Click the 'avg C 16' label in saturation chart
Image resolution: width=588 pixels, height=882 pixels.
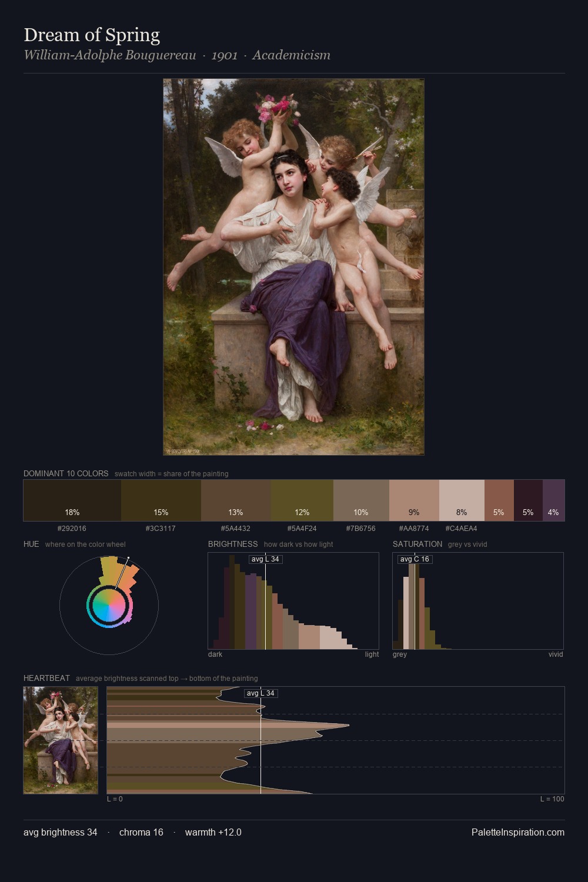coord(415,559)
